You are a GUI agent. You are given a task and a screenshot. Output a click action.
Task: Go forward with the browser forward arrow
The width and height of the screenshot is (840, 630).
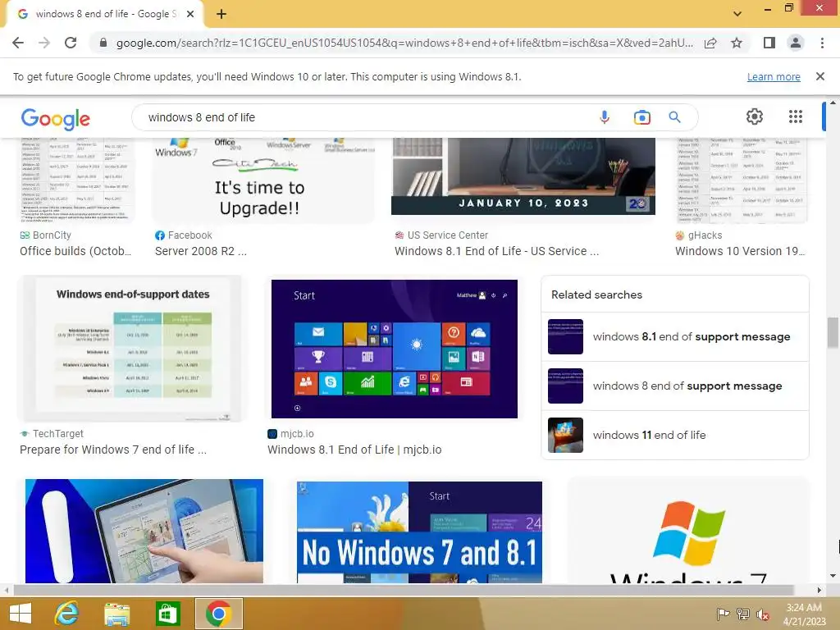click(44, 43)
